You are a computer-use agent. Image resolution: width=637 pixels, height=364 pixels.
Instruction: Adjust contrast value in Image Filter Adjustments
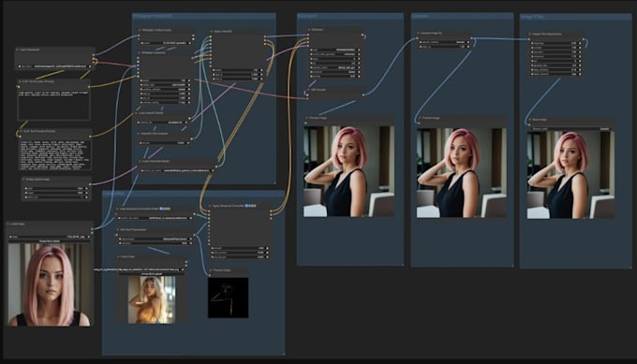(556, 48)
